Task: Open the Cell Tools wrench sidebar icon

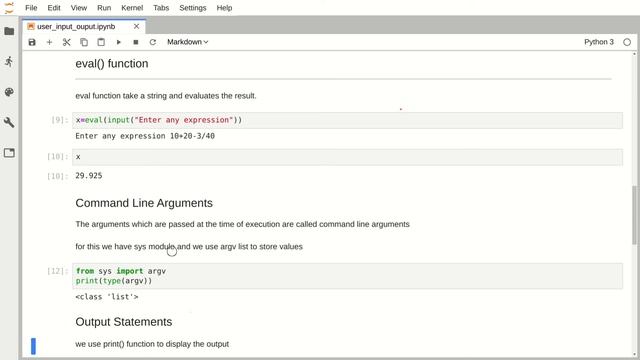Action: pyautogui.click(x=9, y=122)
